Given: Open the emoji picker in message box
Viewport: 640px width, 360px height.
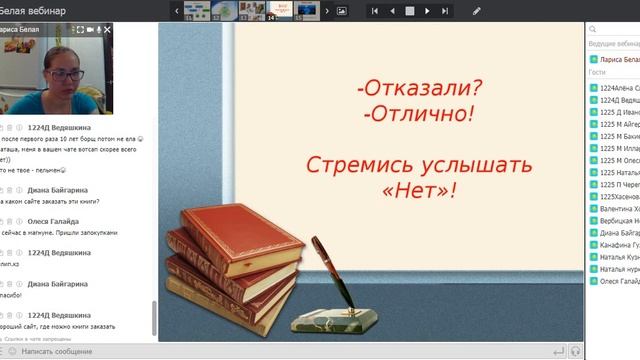Looking at the screenshot, I should click(x=12, y=351).
